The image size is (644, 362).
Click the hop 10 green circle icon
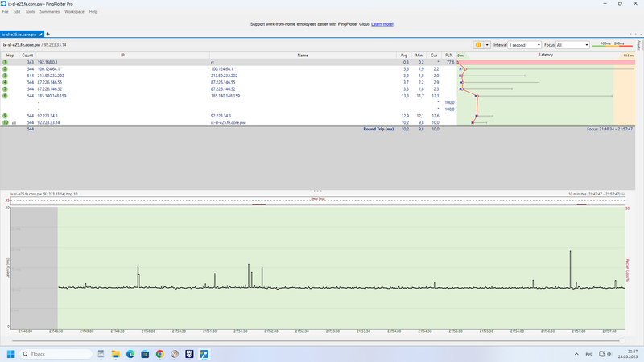pos(6,122)
